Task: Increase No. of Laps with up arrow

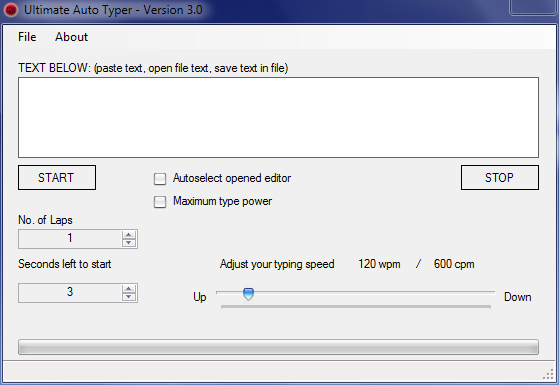Action: coord(129,235)
